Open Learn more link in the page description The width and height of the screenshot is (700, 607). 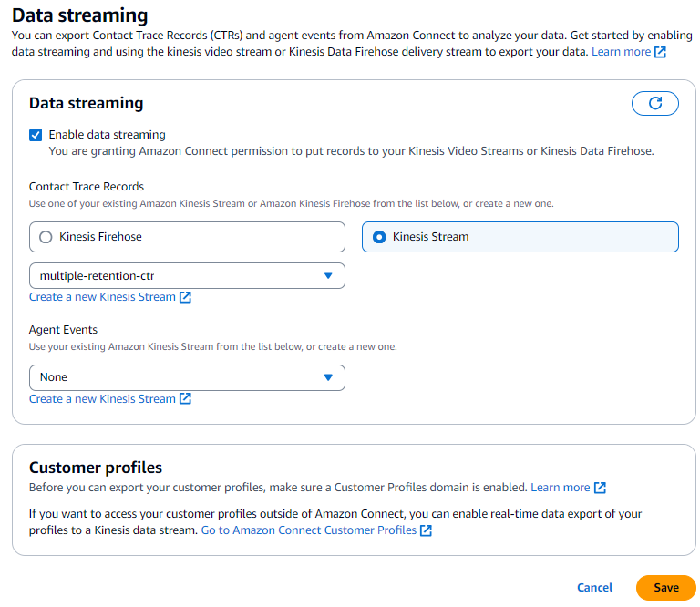(x=621, y=52)
